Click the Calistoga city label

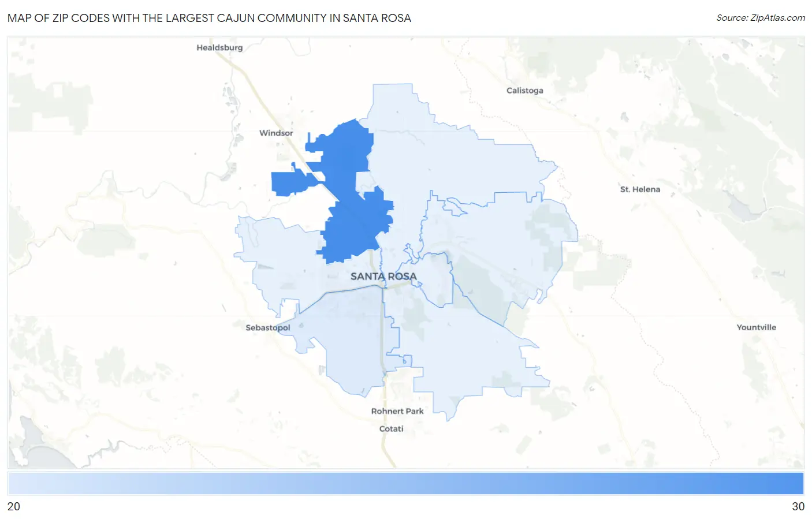click(x=524, y=90)
